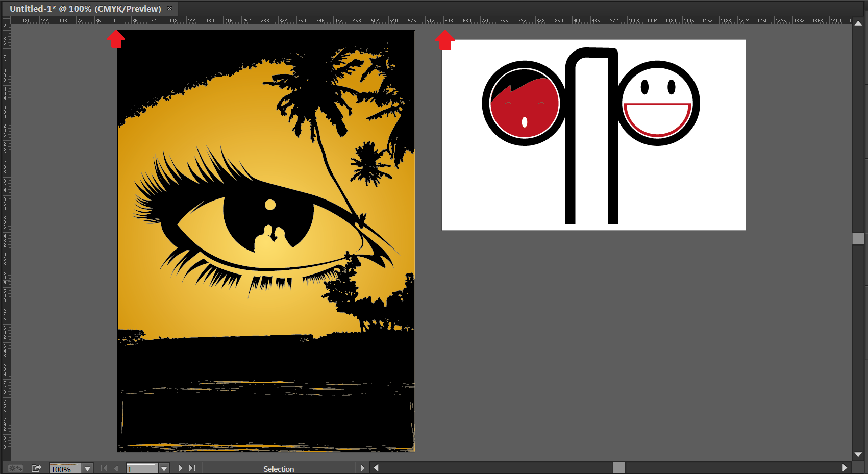The width and height of the screenshot is (868, 474).
Task: Select the red circle face in logo
Action: click(525, 104)
